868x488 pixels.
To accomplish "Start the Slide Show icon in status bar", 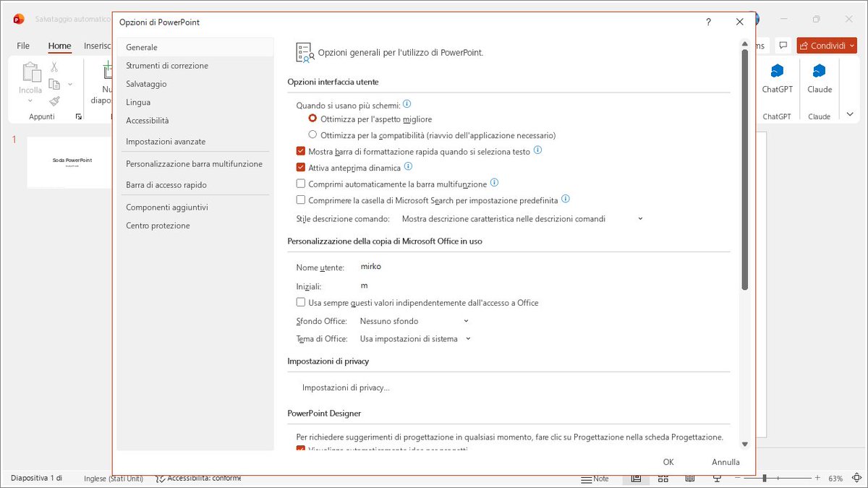I will [x=717, y=479].
